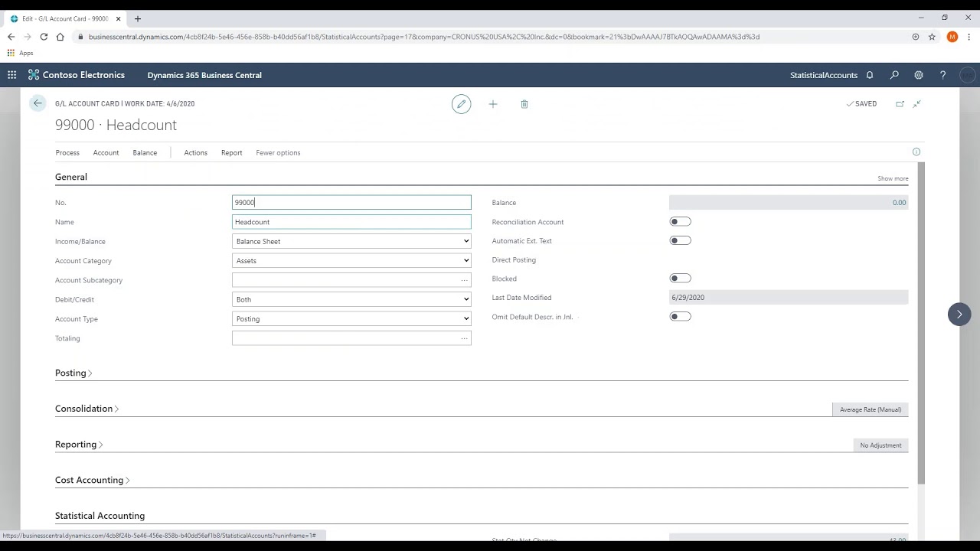
Task: Expand the Cost Accounting section
Action: click(92, 480)
